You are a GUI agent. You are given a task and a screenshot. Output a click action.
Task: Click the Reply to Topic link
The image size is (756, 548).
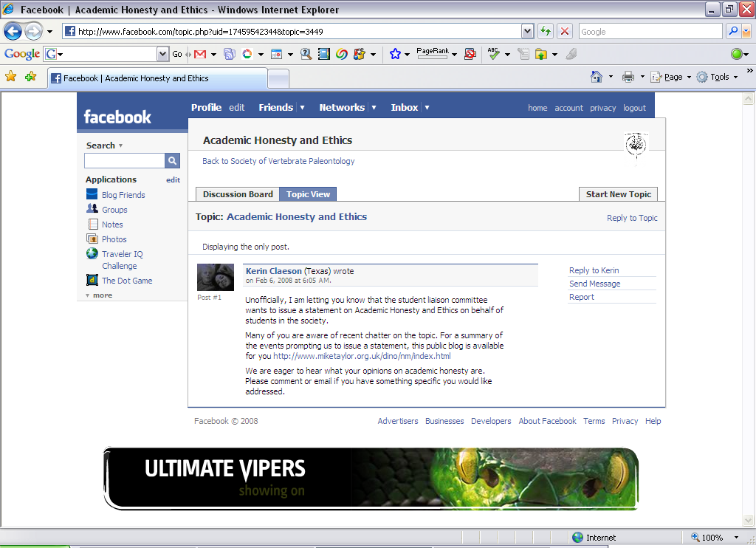[632, 218]
